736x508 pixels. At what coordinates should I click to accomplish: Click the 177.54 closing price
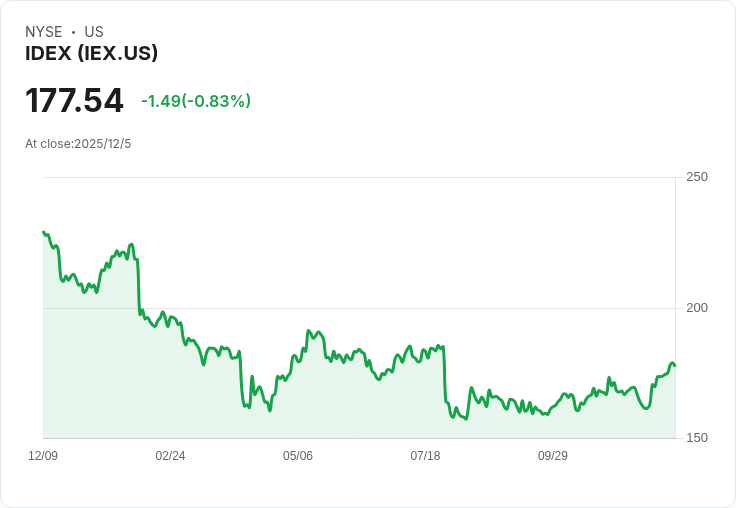coord(74,101)
